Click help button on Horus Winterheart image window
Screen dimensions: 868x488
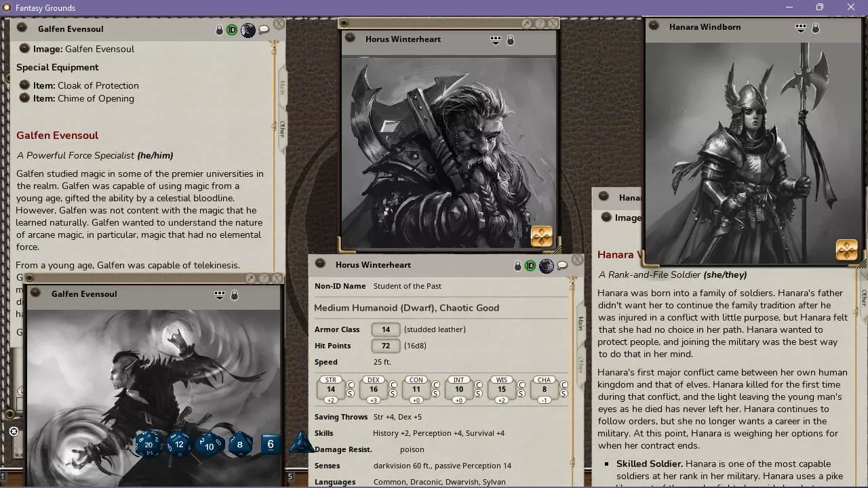(x=540, y=23)
